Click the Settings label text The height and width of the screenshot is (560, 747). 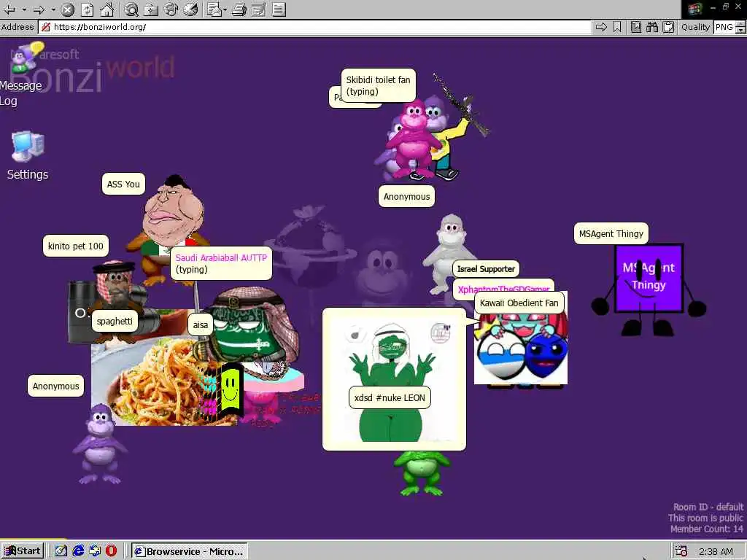[x=28, y=175]
